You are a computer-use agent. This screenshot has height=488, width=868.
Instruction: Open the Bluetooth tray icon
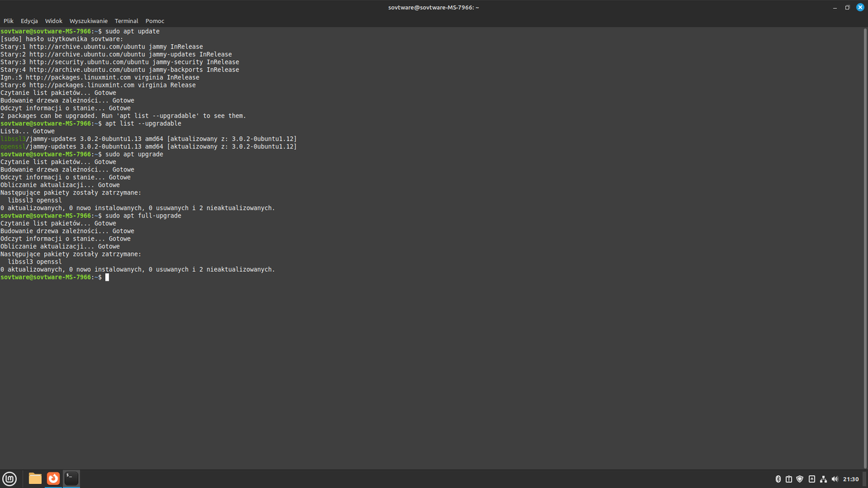[778, 479]
